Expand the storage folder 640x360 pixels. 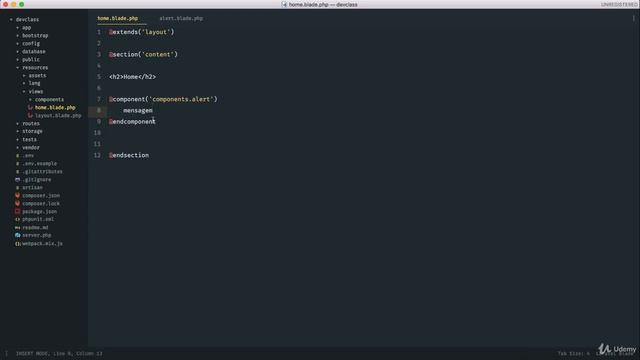[x=18, y=131]
